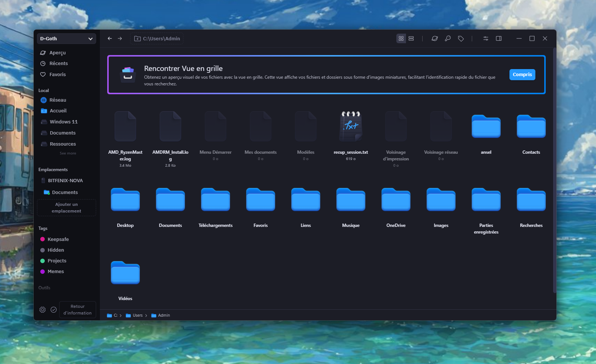Toggle the inspector side panel
The height and width of the screenshot is (364, 596).
click(x=499, y=38)
